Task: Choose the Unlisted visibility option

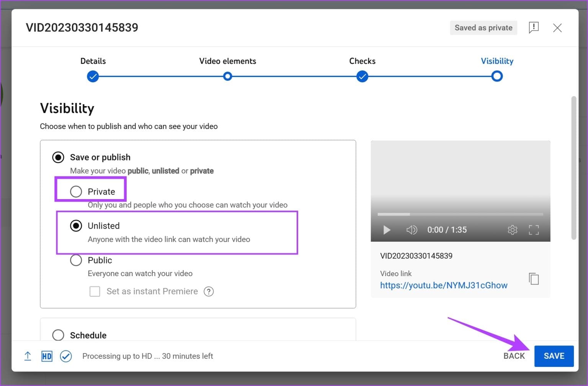Action: (x=76, y=226)
